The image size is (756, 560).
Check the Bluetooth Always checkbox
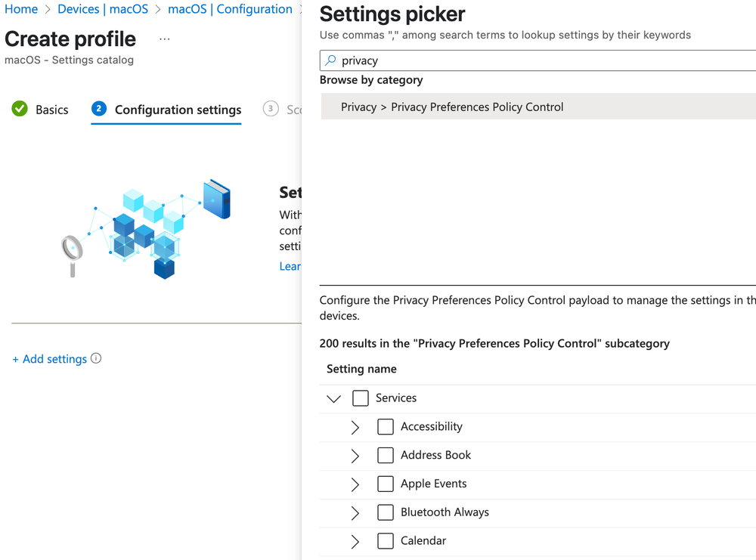(x=386, y=512)
